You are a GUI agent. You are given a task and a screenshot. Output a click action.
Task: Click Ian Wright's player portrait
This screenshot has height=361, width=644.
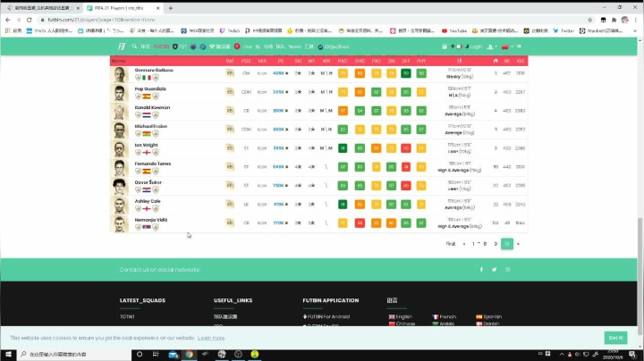(x=120, y=149)
